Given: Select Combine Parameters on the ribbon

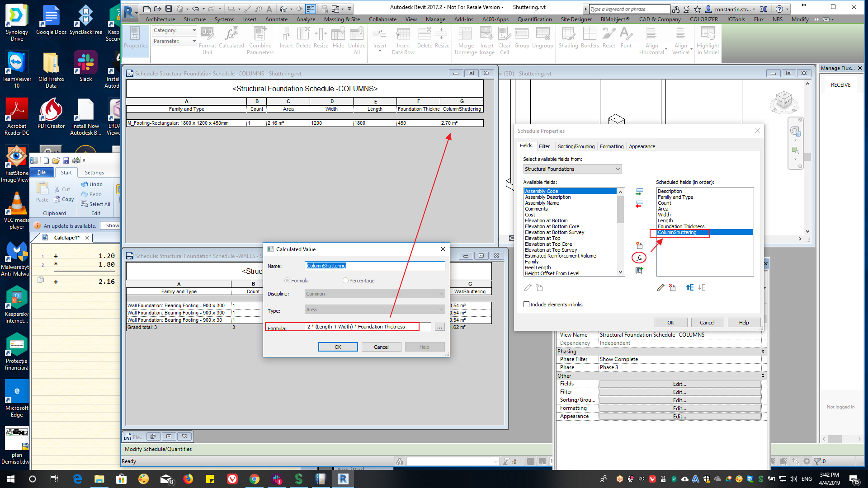Looking at the screenshot, I should click(260, 40).
